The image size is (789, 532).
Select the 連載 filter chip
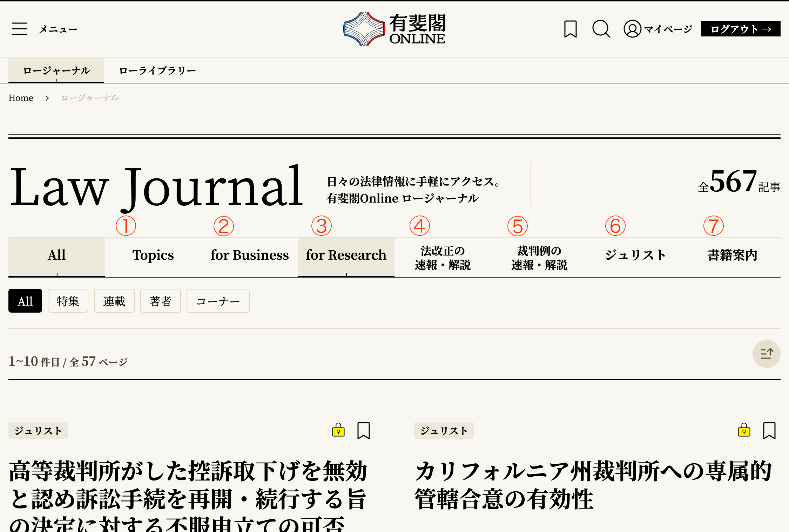click(114, 301)
